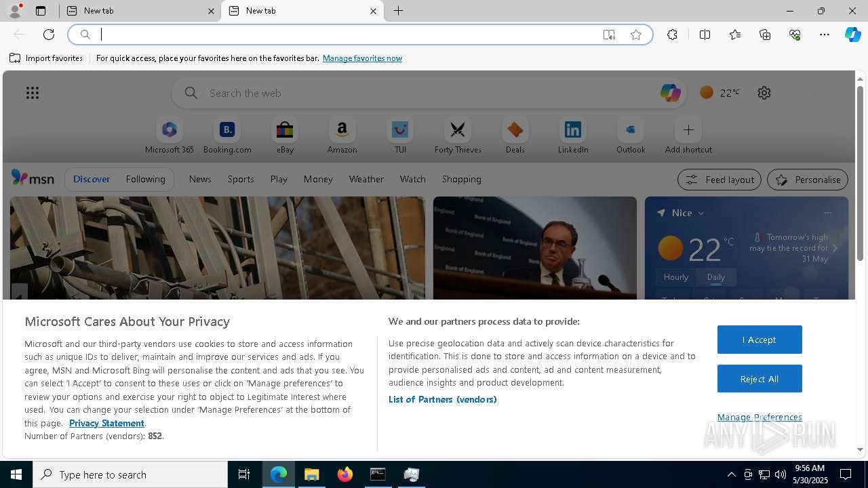The image size is (868, 488).
Task: Open the Manage Preferences link
Action: point(759,417)
